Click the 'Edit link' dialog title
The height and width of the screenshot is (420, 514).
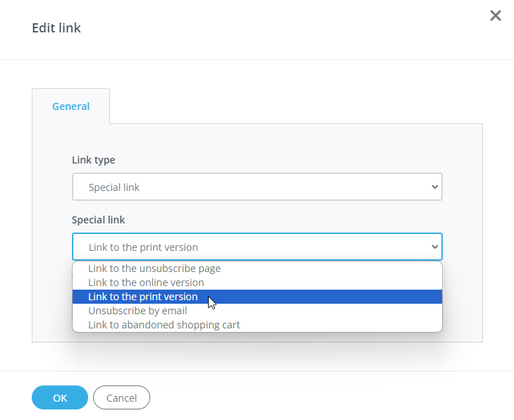[x=56, y=28]
